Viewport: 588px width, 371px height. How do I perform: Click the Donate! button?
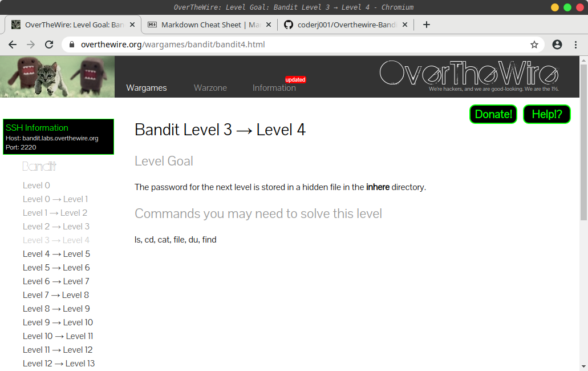point(493,114)
